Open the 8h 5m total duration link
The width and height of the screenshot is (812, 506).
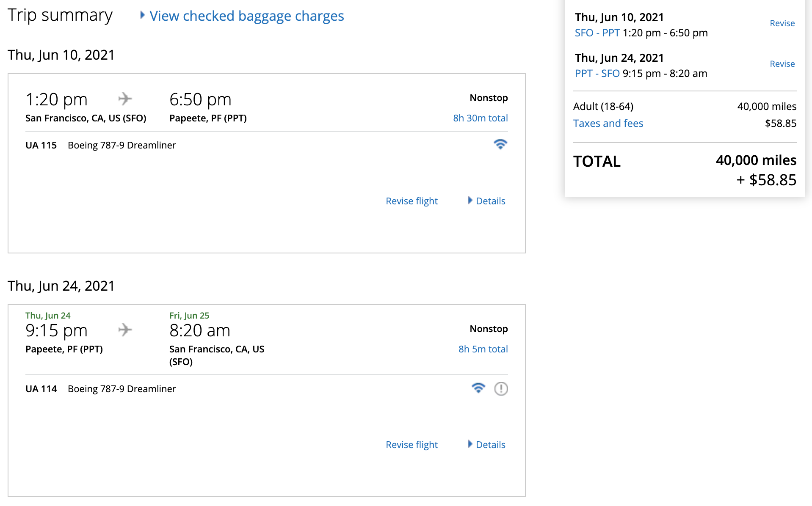[483, 349]
